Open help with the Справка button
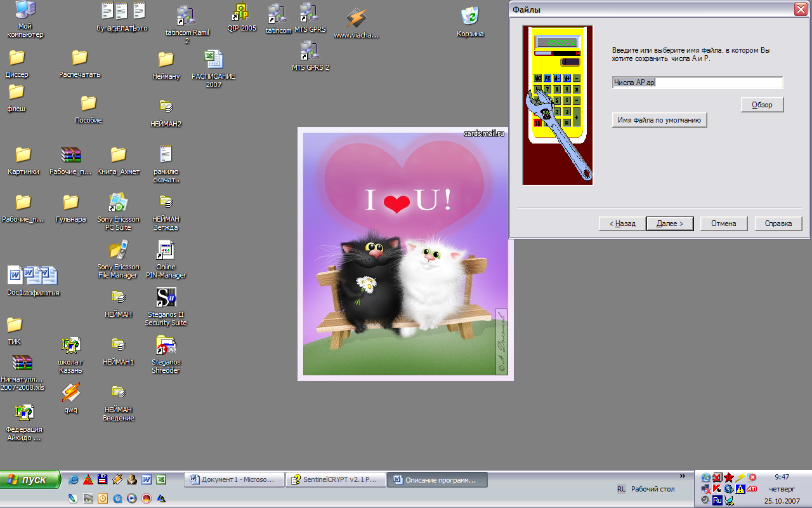Image resolution: width=812 pixels, height=508 pixels. pos(778,224)
